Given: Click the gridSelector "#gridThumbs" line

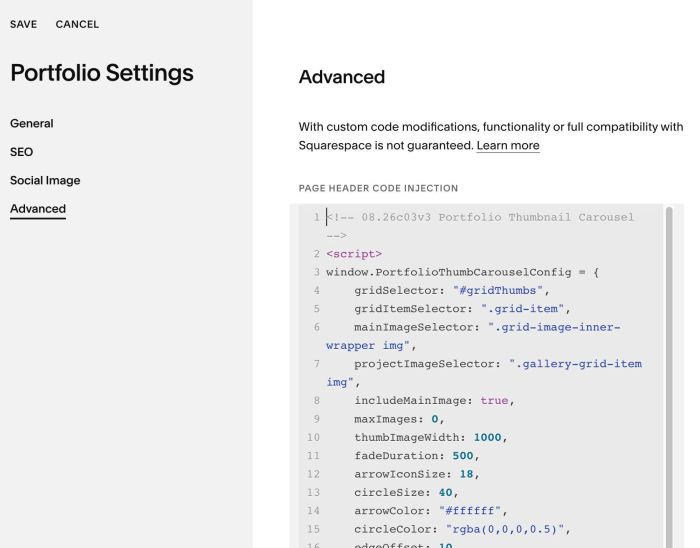Looking at the screenshot, I should click(451, 291).
